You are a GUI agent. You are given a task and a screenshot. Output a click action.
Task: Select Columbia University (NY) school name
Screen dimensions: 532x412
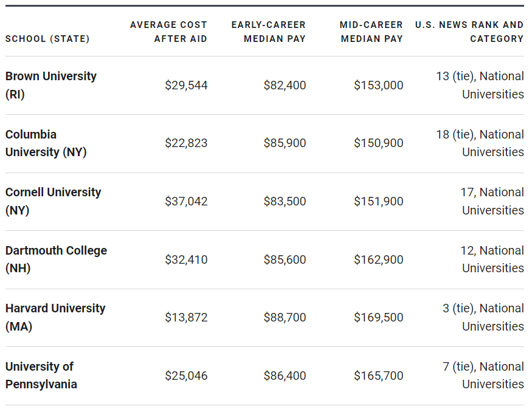46,143
